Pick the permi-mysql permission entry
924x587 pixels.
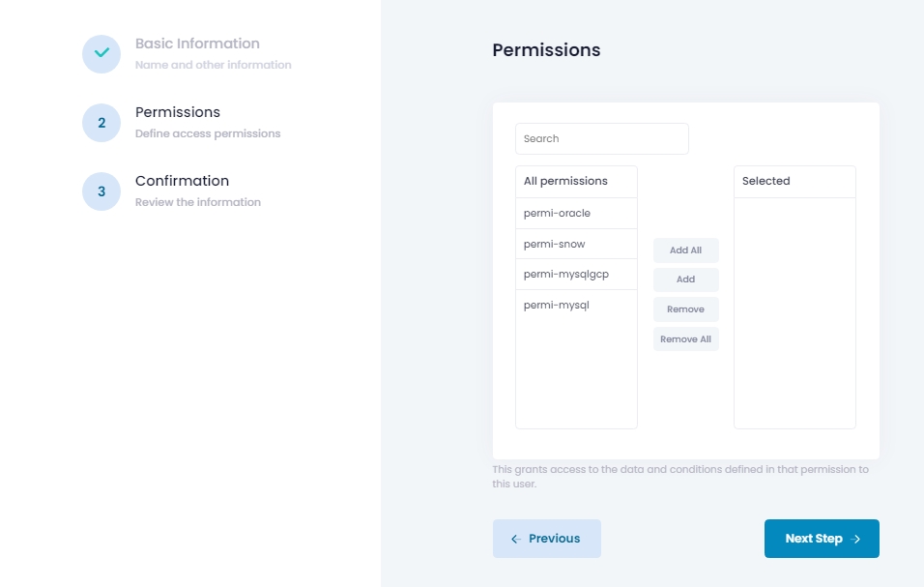pos(576,305)
